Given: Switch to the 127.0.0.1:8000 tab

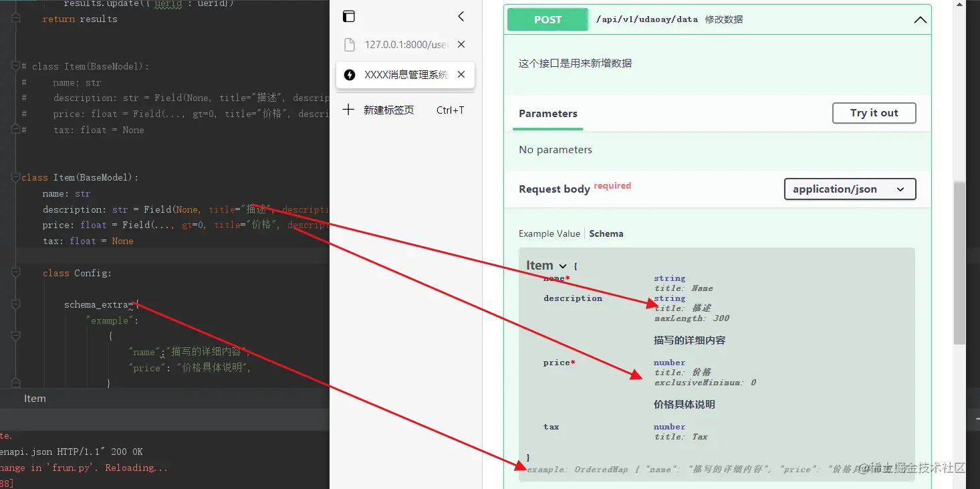Looking at the screenshot, I should pyautogui.click(x=405, y=45).
